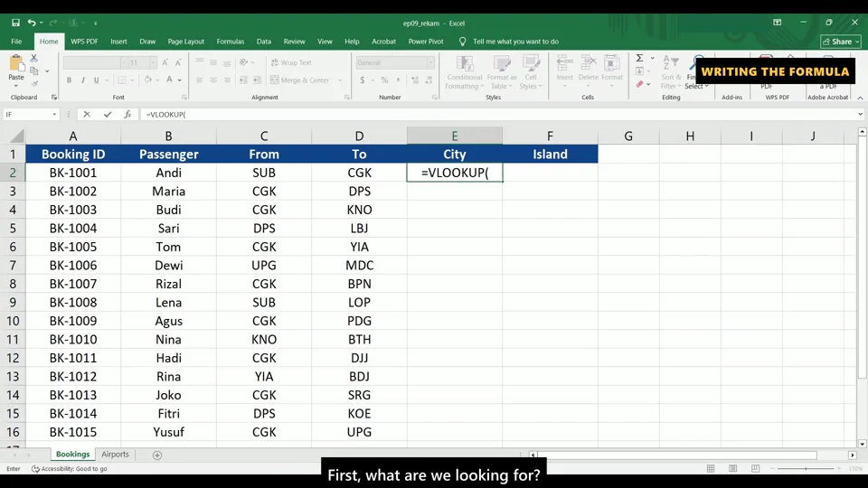Select cell B7 with Dewi
Image resolution: width=868 pixels, height=488 pixels.
pyautogui.click(x=168, y=265)
